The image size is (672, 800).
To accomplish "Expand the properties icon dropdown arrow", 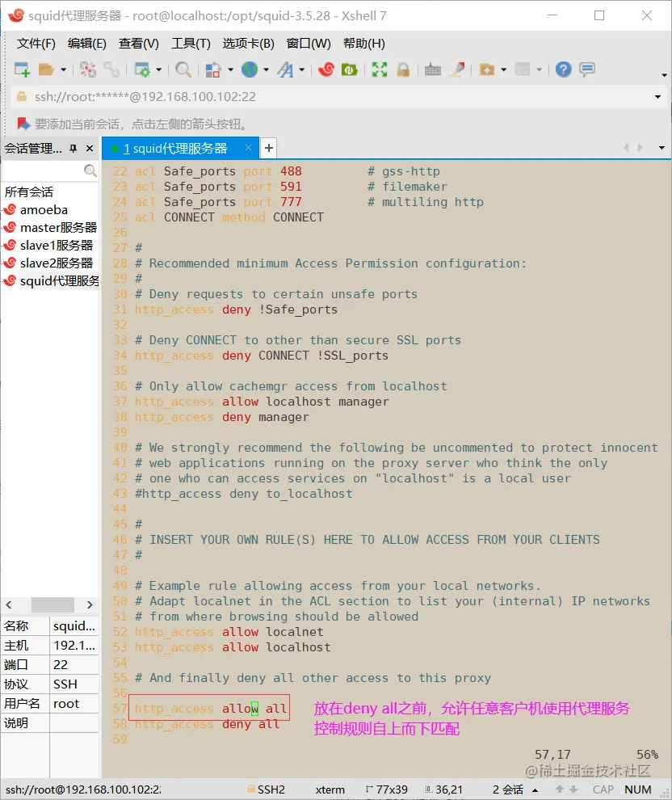I will coord(158,69).
